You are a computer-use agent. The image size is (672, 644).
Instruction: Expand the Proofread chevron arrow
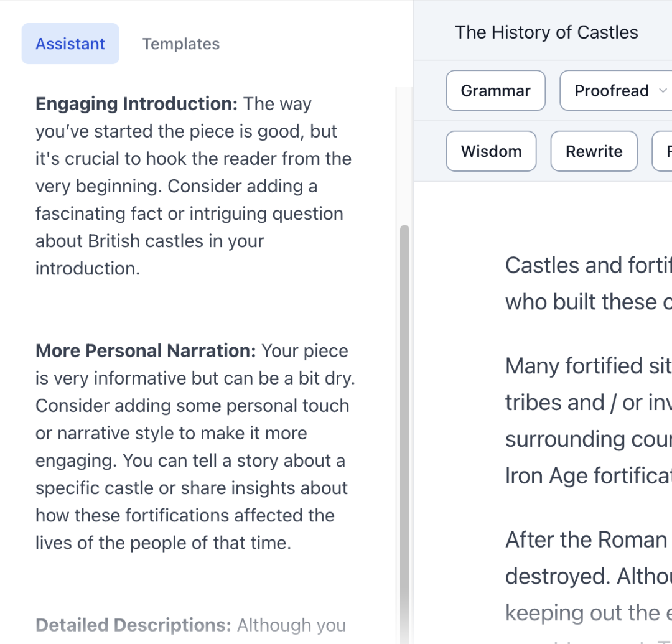tap(663, 90)
